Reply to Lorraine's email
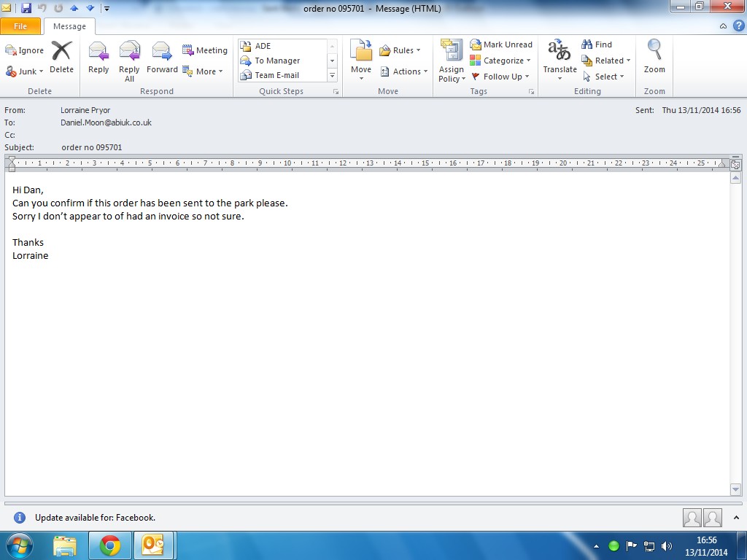The image size is (747, 560). (x=98, y=58)
